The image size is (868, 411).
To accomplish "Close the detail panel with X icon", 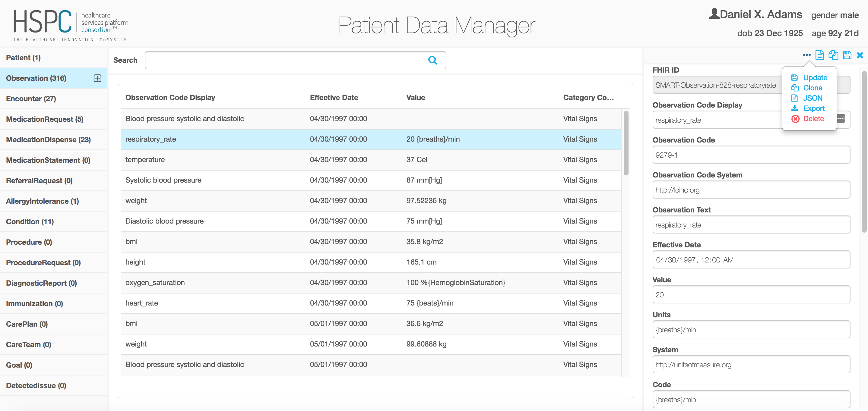I will click(860, 55).
